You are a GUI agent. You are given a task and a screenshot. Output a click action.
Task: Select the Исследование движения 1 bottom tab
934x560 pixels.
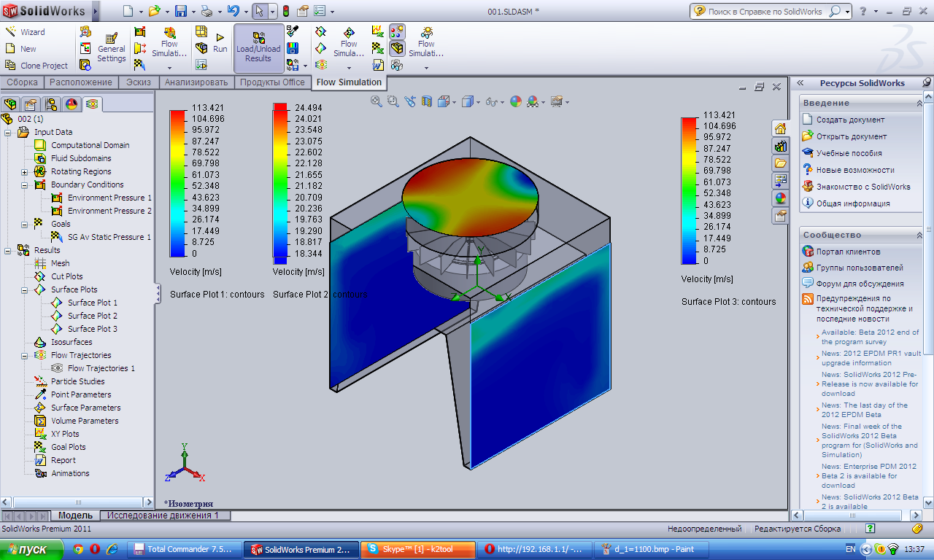163,516
